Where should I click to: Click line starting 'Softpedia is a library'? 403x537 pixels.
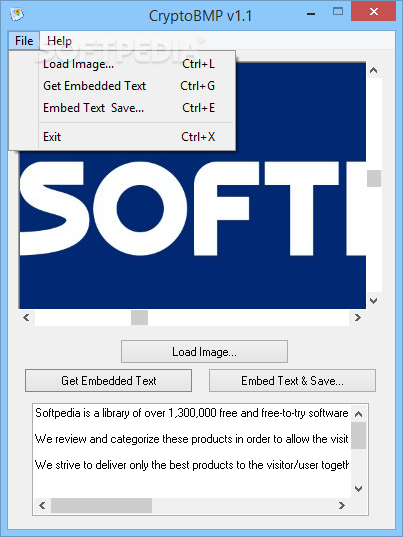click(192, 413)
